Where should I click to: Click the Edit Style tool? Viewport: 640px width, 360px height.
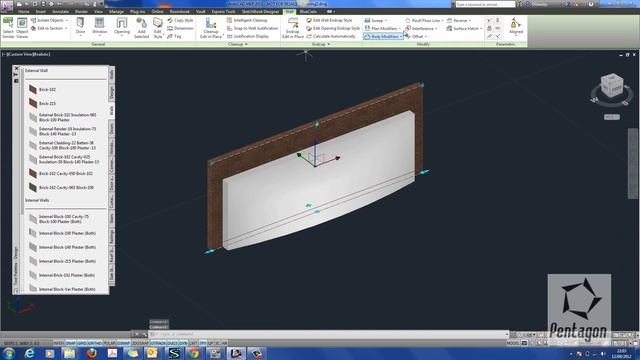(x=158, y=28)
